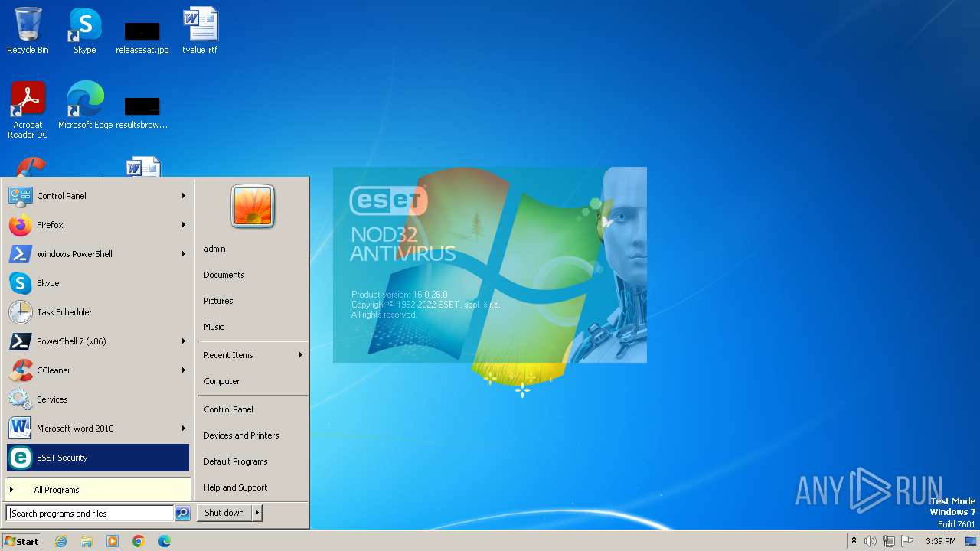Screen dimensions: 980x551
Task: Click the Firefox icon in Start menu
Action: pos(20,225)
